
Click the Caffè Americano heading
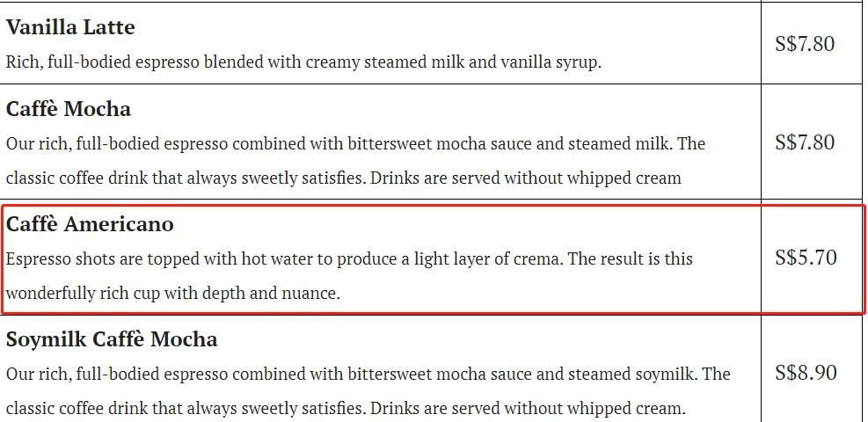click(90, 224)
